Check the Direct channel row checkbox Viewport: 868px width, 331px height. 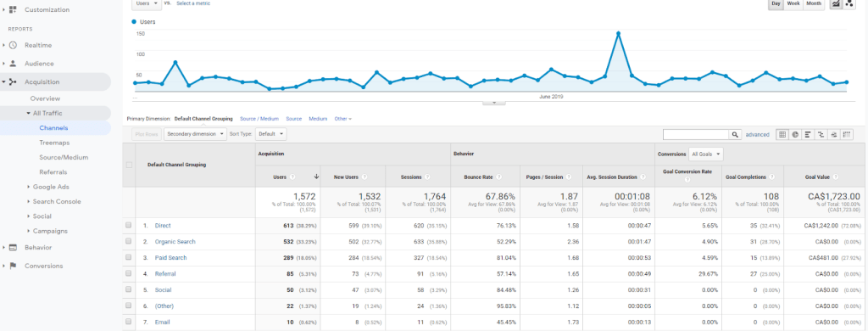129,226
